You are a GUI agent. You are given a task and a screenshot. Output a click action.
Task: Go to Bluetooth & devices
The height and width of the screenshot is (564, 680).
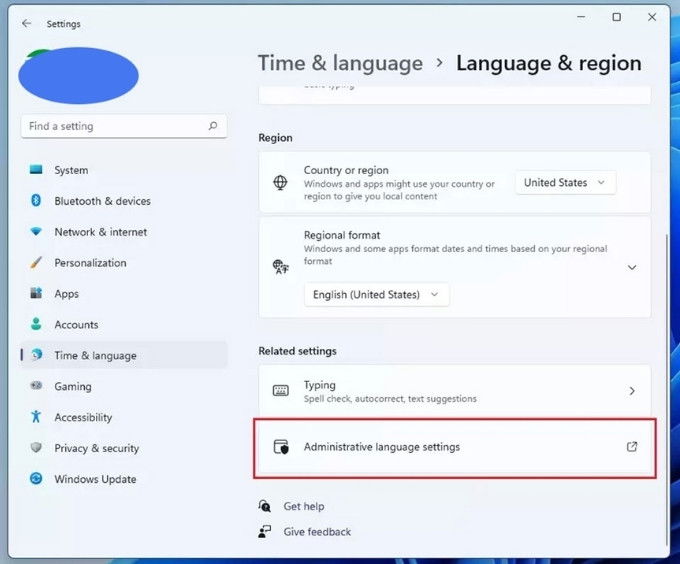124,201
